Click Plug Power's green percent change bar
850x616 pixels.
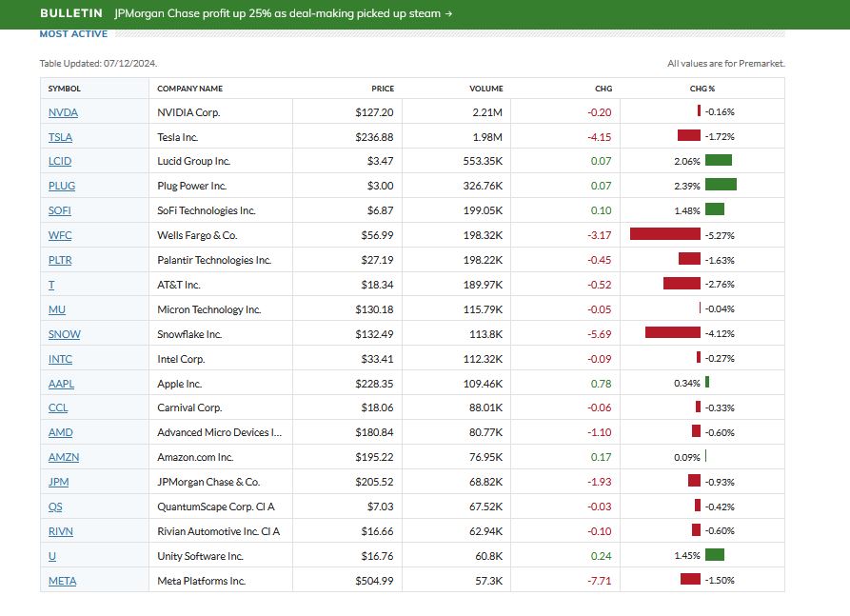(721, 185)
